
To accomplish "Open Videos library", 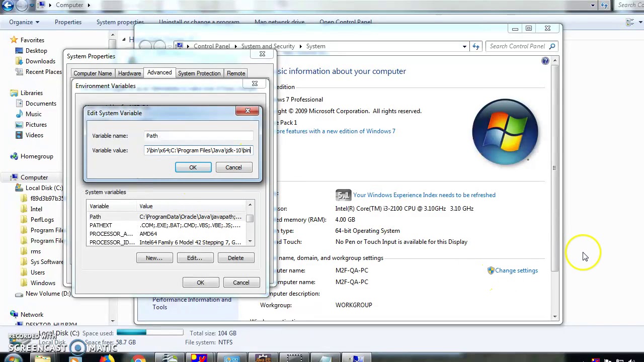I will tap(34, 135).
